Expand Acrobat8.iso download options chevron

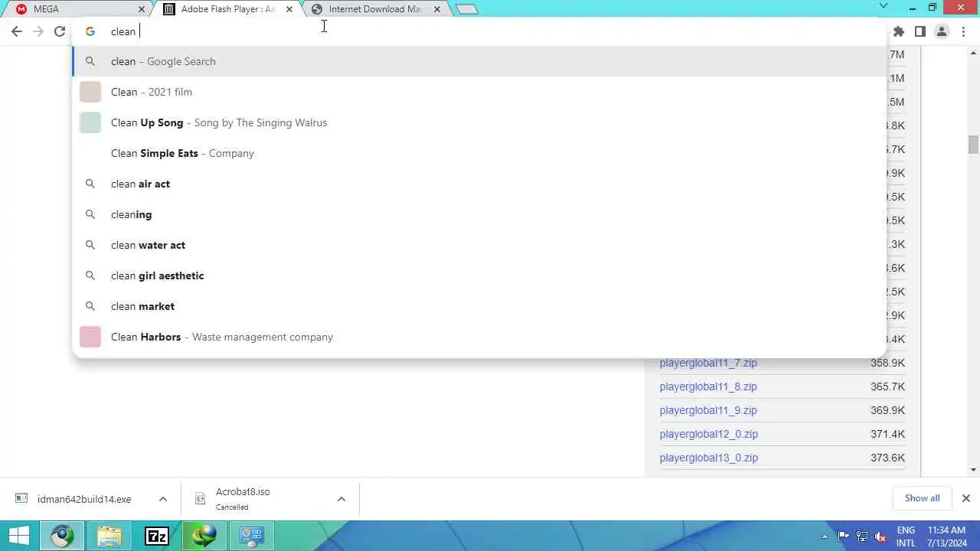tap(341, 499)
